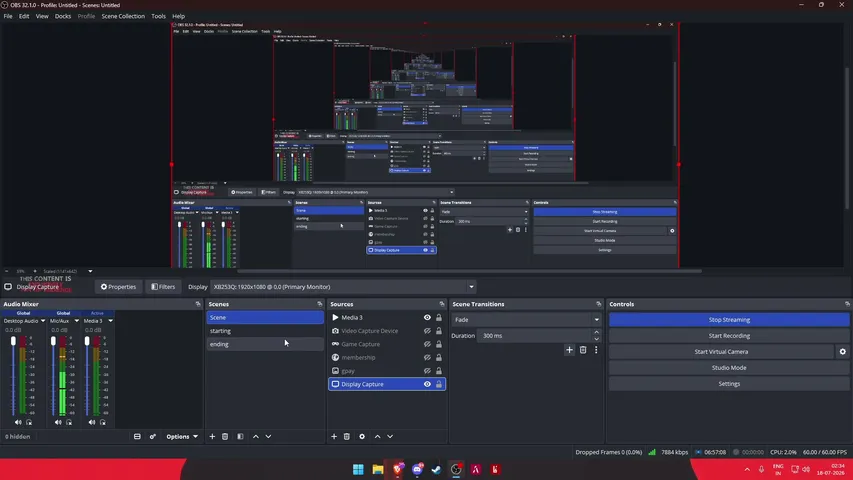
Task: Add a configurable transition
Action: coord(569,350)
